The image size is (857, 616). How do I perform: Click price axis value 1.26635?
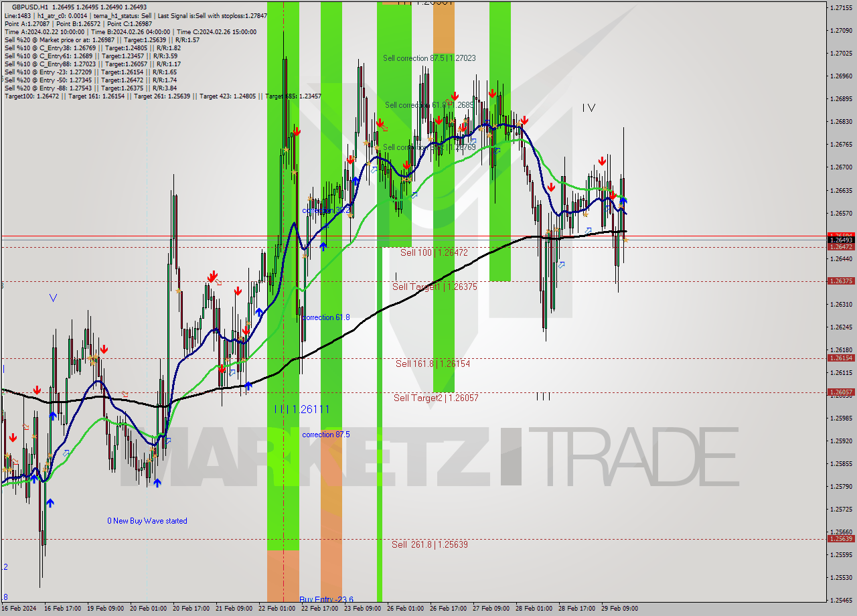tap(841, 190)
